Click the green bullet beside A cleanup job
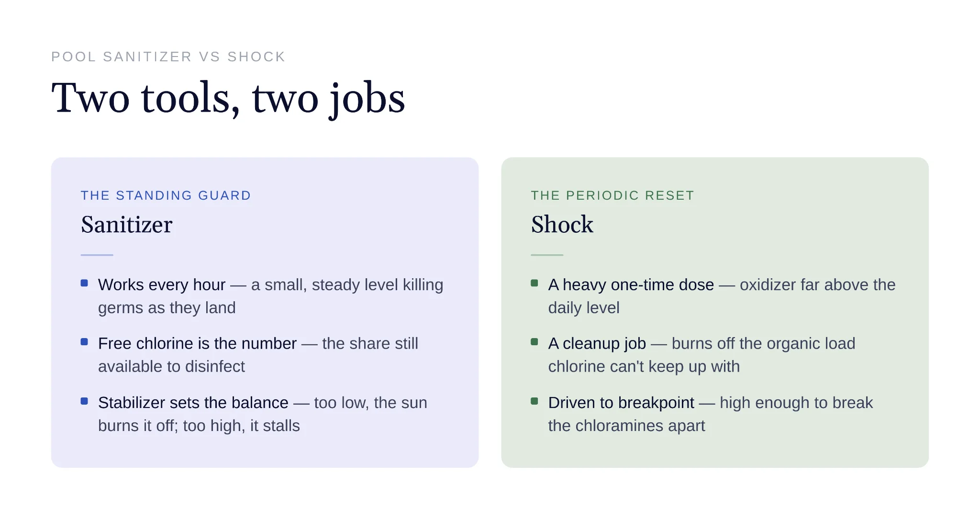Viewport: 980px width, 521px height. (x=535, y=342)
